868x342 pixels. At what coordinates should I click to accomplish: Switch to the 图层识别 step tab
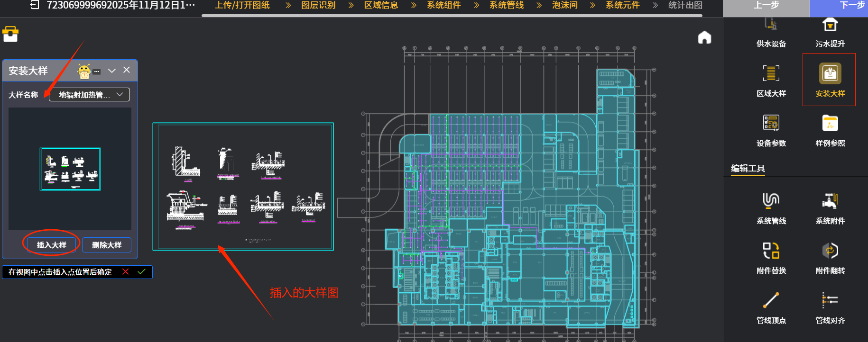point(318,5)
